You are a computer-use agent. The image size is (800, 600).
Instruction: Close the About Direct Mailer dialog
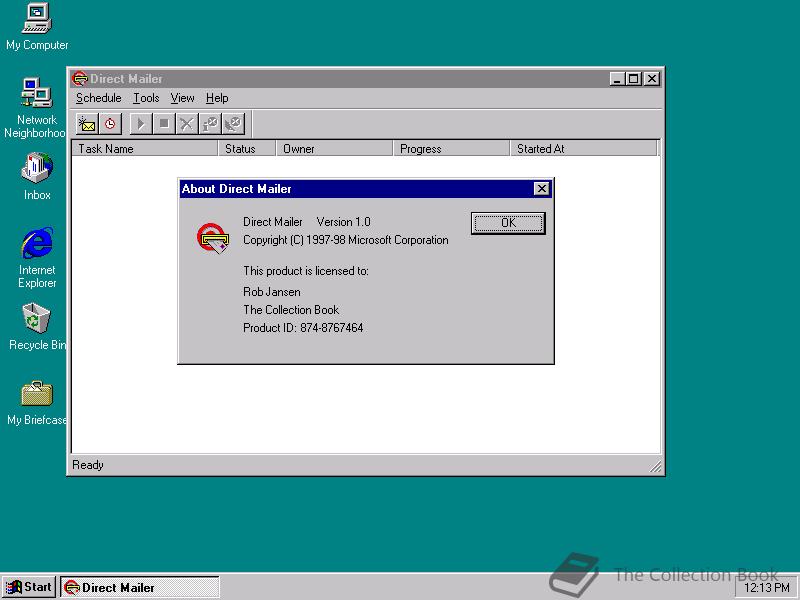(541, 189)
